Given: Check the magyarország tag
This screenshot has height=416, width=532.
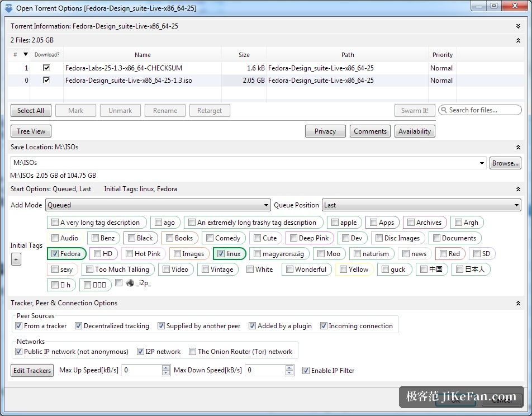Looking at the screenshot, I should click(257, 254).
